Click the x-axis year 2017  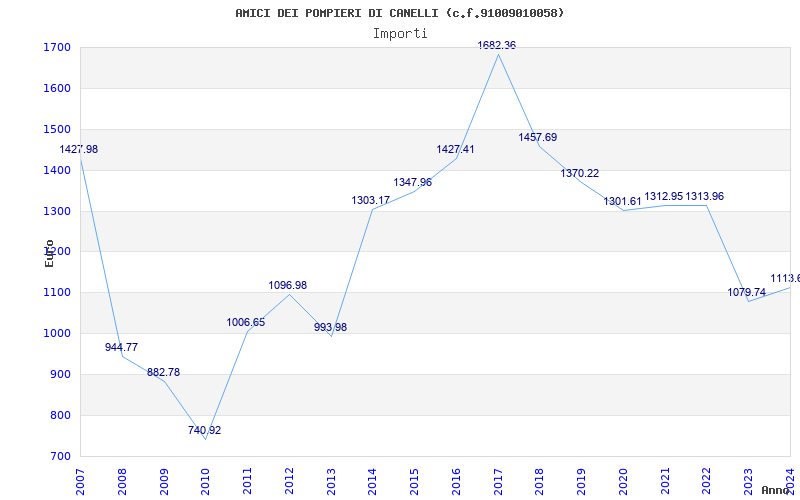(498, 482)
